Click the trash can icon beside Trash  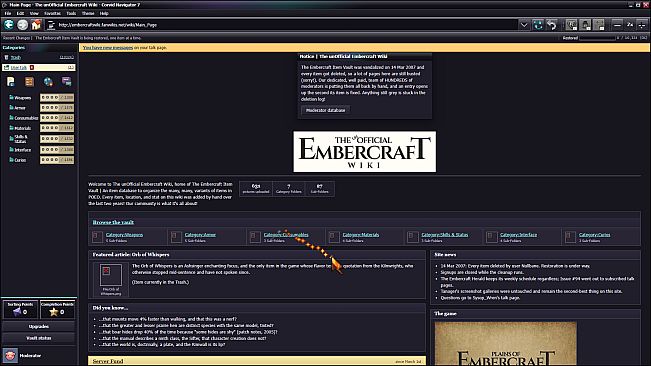click(6, 58)
